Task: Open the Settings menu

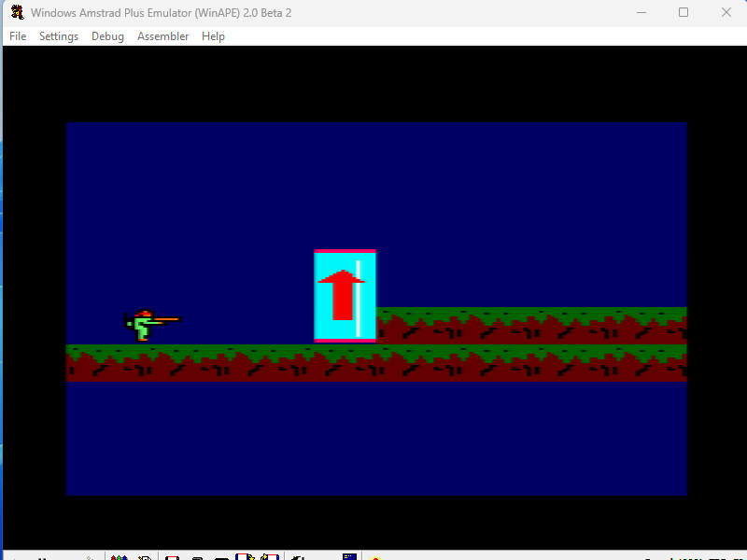Action: 59,36
